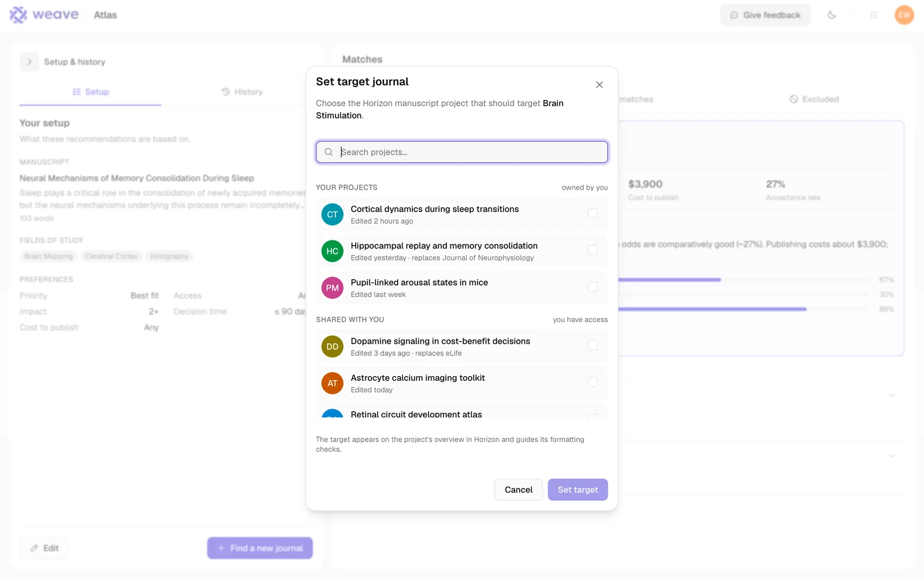Click the HC project avatar icon
This screenshot has width=924, height=578.
pyautogui.click(x=332, y=251)
